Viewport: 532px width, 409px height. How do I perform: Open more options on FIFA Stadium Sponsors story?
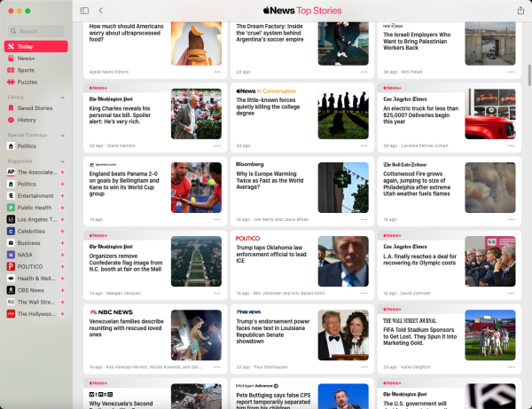click(511, 367)
